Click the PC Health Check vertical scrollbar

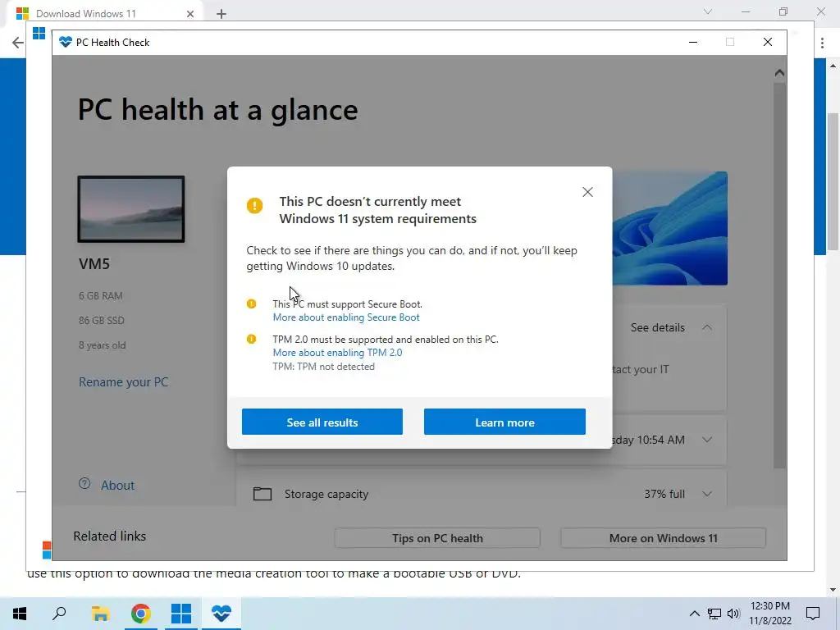pos(779,276)
